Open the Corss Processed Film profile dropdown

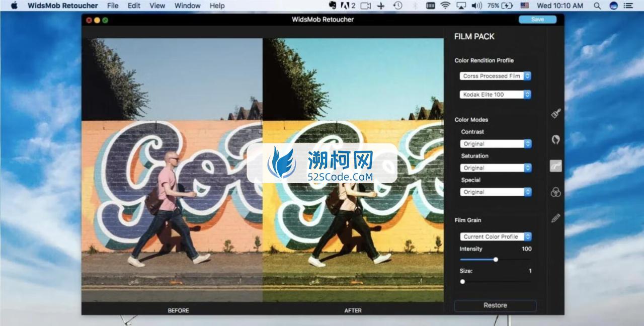point(495,76)
